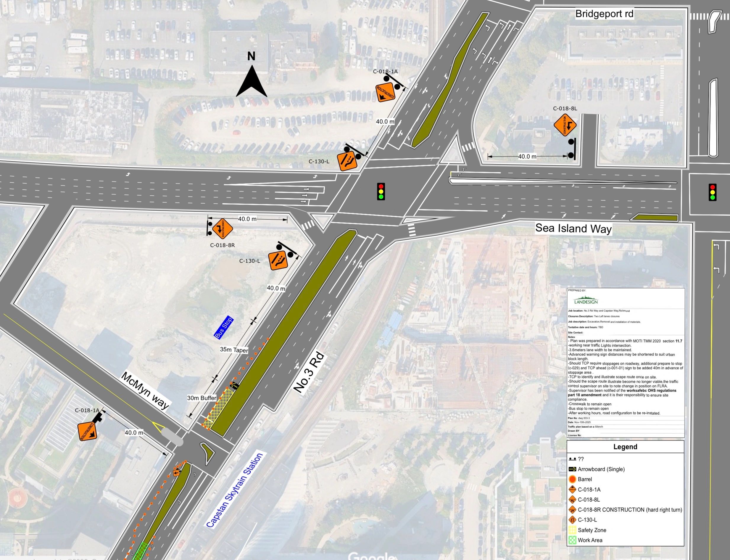This screenshot has width=730, height=560.
Task: Select the yellow hatched safety zone on the road
Action: click(219, 407)
